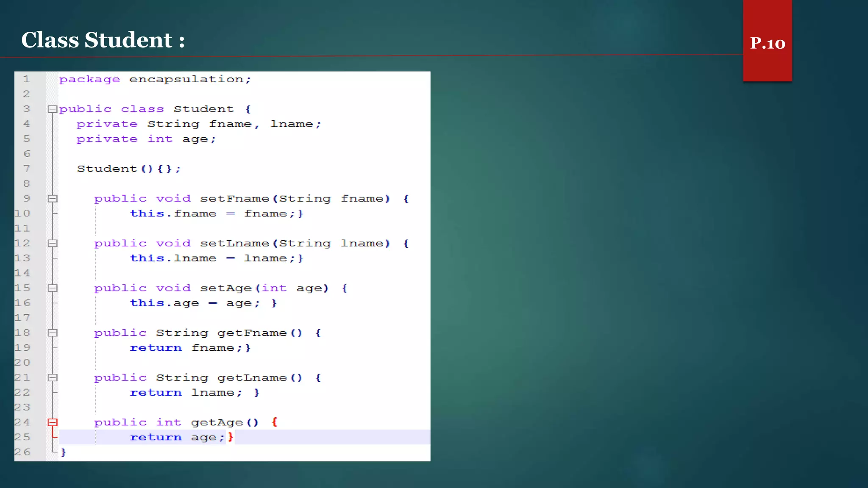Screen dimensions: 868x488
Task: Click line number 26 in the gutter
Action: [22, 452]
